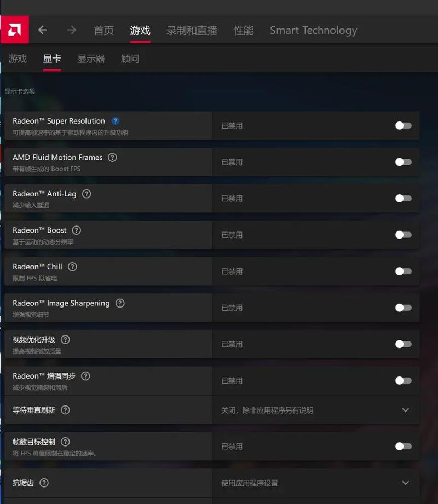438x504 pixels.
Task: Click 已禁用 status in Radeon Chill row
Action: point(232,271)
